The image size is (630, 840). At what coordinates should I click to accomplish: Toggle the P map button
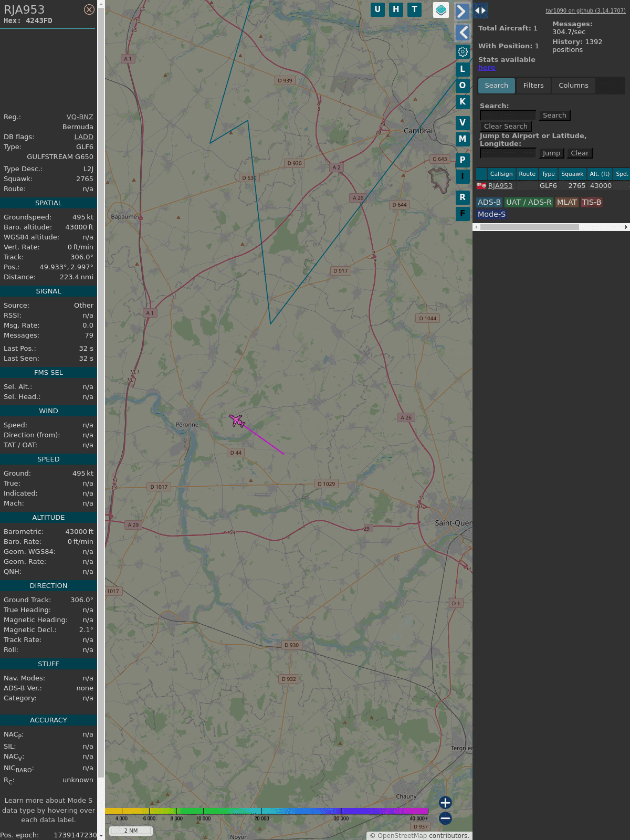[x=463, y=160]
